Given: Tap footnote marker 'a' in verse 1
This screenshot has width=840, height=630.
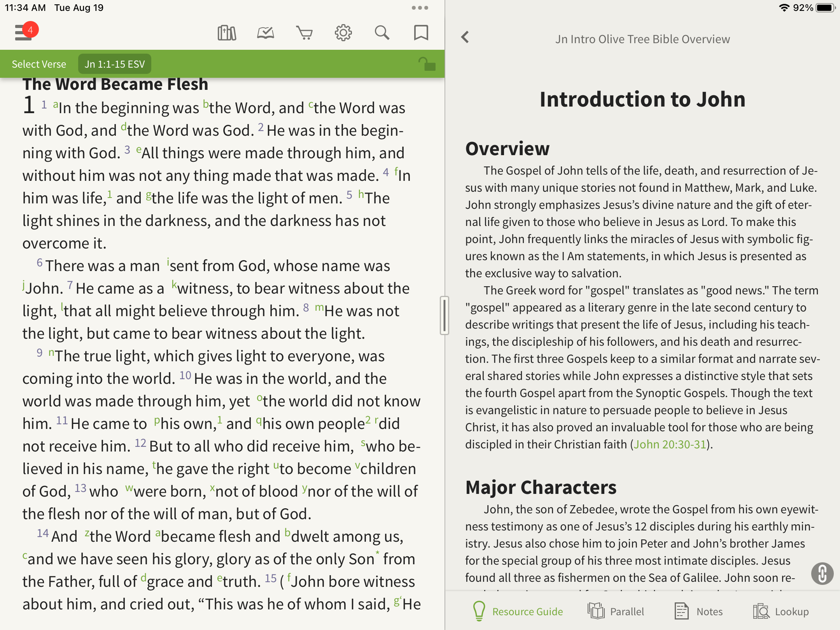Looking at the screenshot, I should [x=56, y=104].
